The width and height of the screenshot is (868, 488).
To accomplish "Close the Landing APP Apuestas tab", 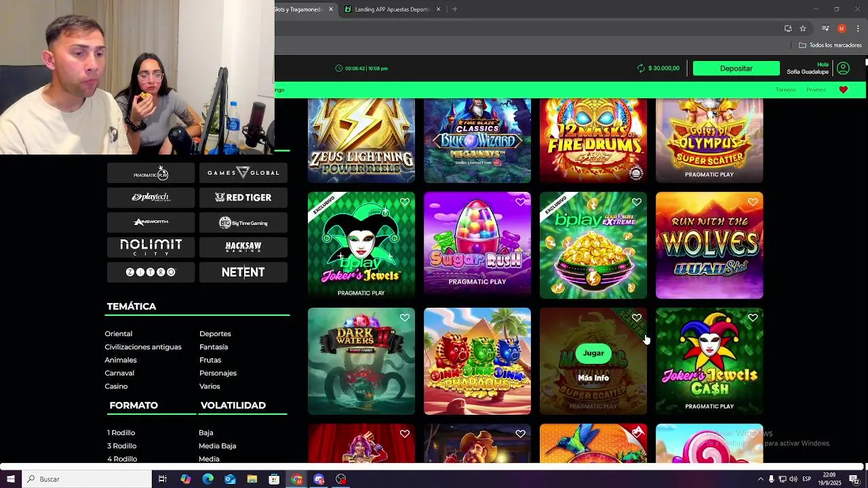I will (x=438, y=9).
